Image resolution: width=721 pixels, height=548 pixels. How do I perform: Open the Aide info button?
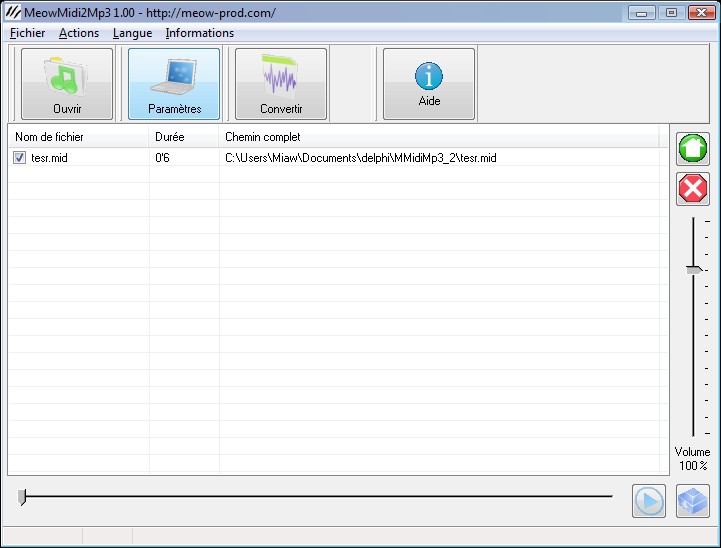click(x=429, y=84)
